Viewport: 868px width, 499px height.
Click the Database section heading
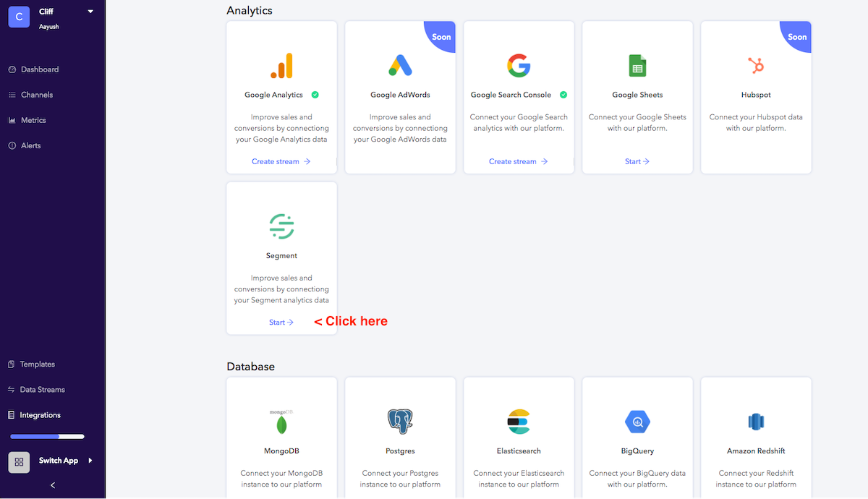[250, 367]
